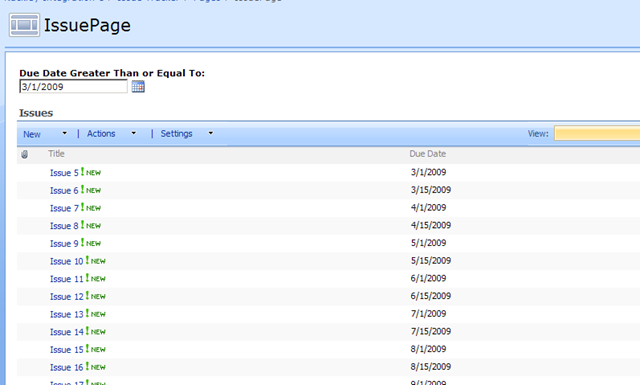The width and height of the screenshot is (640, 385).
Task: Click the IssuePage page icon
Action: [24, 25]
